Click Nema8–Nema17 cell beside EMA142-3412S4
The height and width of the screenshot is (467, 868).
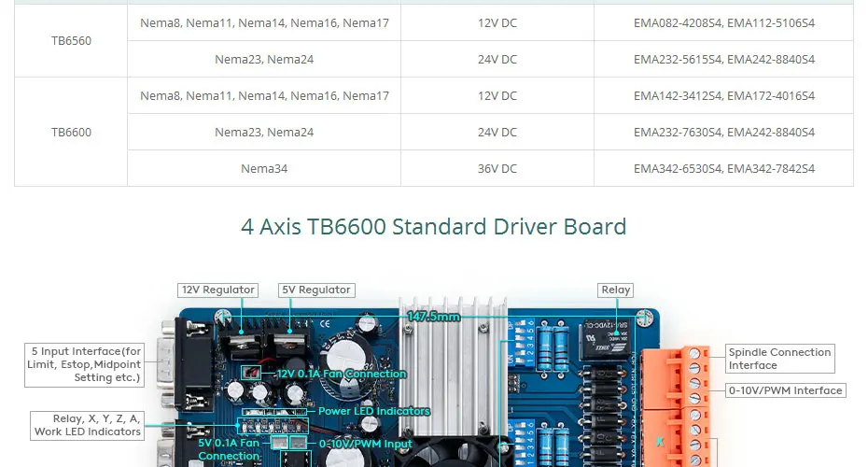pyautogui.click(x=264, y=96)
